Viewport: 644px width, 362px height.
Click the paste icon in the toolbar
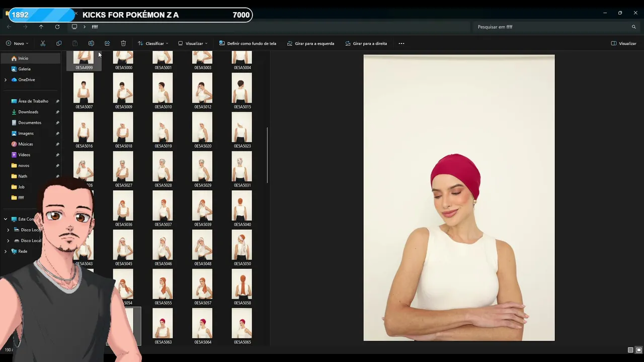tap(75, 43)
